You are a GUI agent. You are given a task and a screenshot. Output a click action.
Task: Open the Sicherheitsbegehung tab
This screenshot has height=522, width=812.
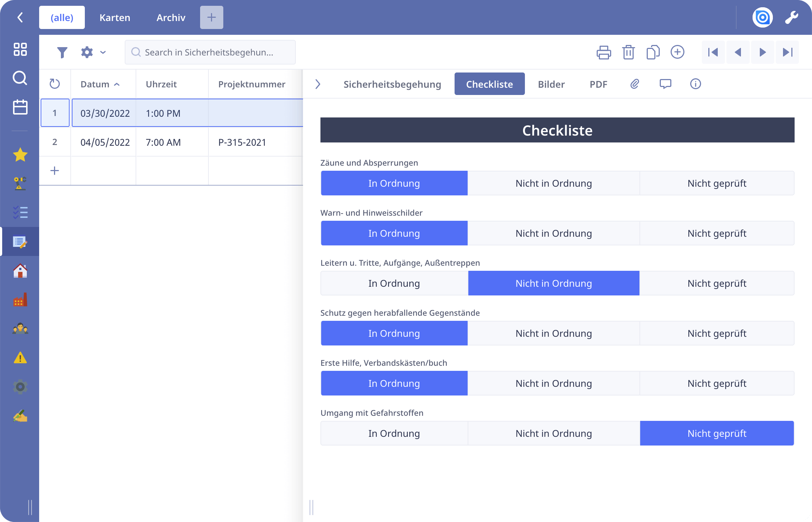coord(392,84)
